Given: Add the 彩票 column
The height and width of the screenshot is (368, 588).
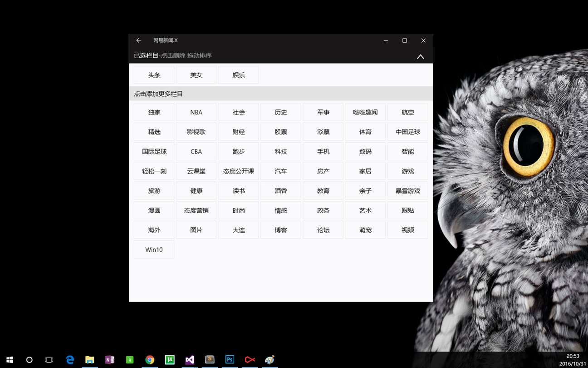Looking at the screenshot, I should (x=323, y=132).
